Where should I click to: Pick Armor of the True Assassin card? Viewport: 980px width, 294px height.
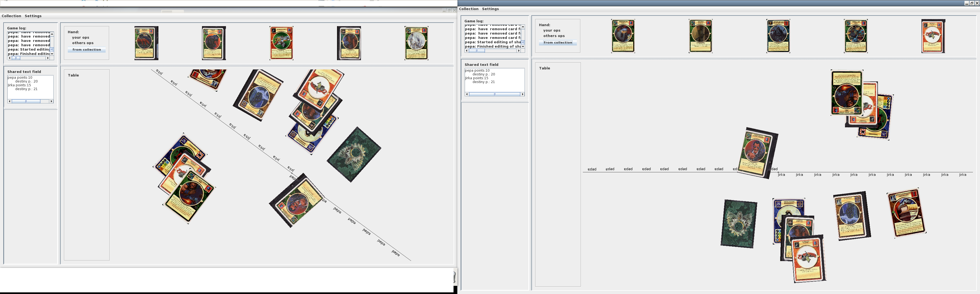778,36
